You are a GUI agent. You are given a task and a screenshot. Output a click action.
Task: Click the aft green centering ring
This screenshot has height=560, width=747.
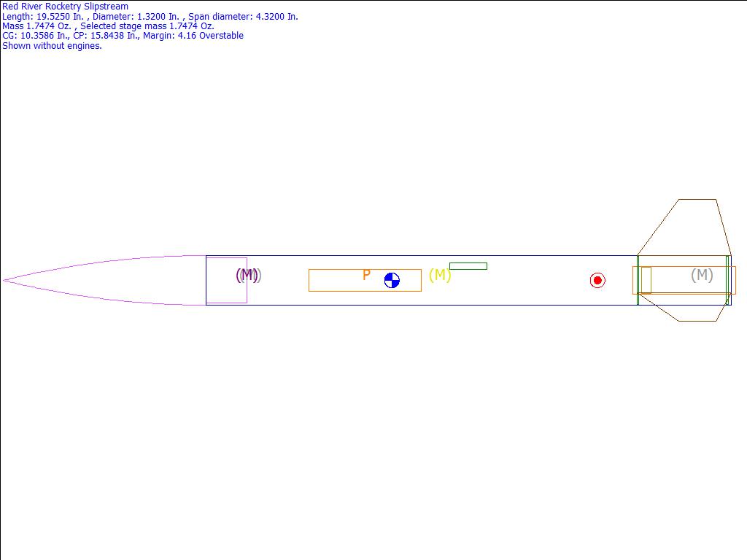pyautogui.click(x=728, y=280)
